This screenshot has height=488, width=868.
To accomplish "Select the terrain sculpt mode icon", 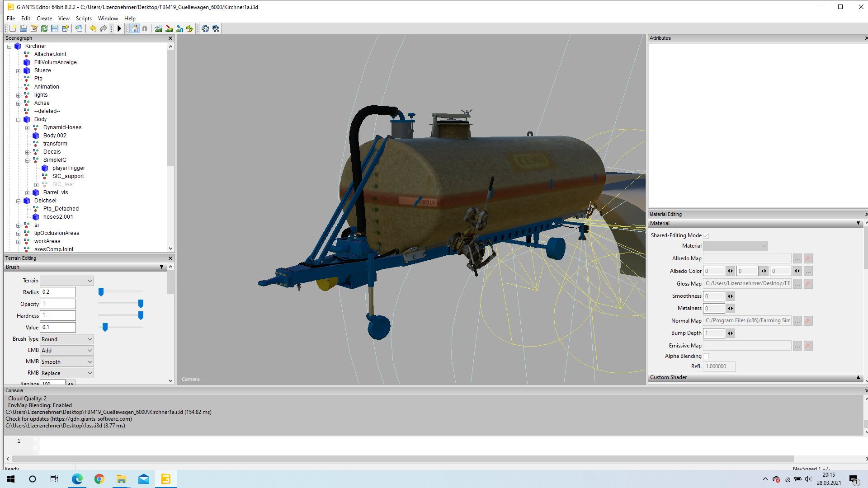I will click(x=159, y=28).
